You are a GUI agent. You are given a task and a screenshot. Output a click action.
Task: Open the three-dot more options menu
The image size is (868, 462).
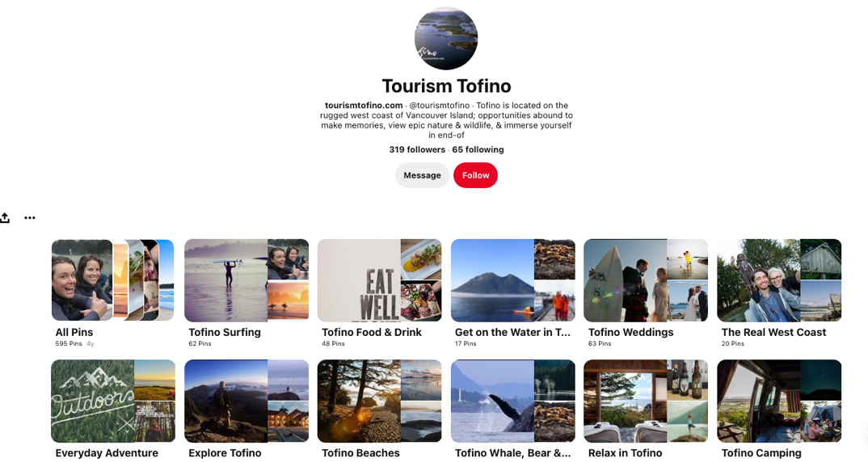point(30,218)
